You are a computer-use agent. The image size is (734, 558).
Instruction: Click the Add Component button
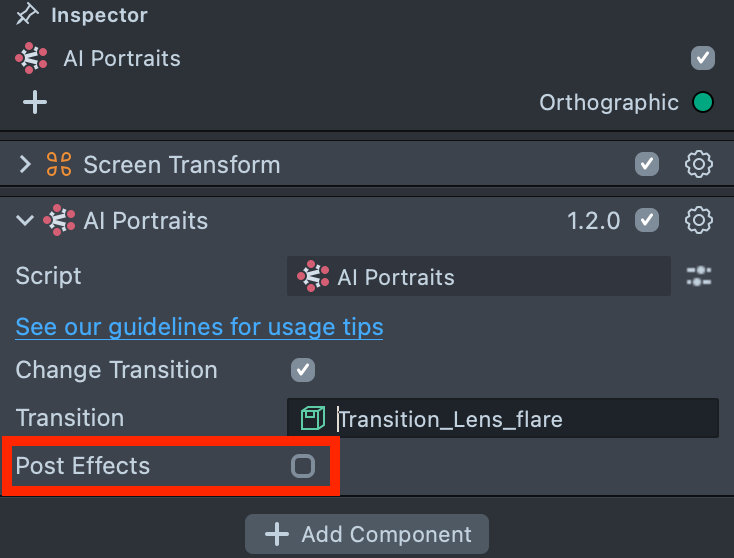(367, 535)
